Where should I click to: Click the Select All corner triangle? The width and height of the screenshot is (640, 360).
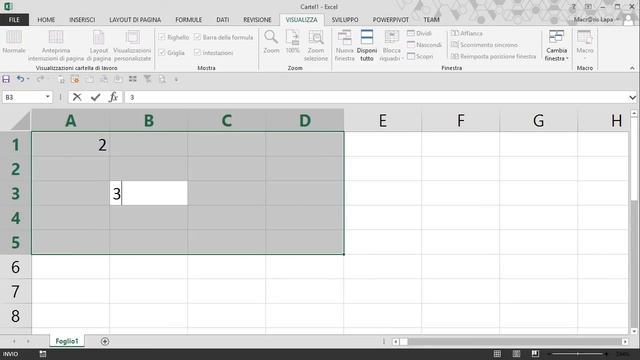coord(19,120)
